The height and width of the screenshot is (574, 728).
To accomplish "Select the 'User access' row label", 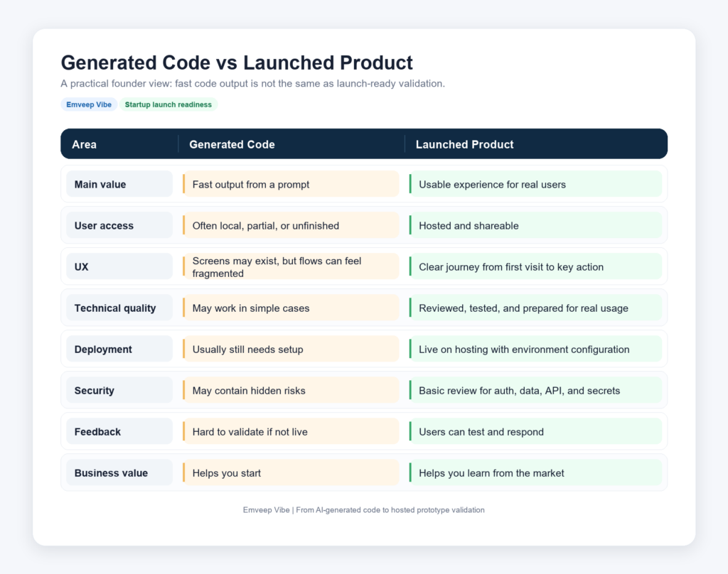I will tap(119, 225).
